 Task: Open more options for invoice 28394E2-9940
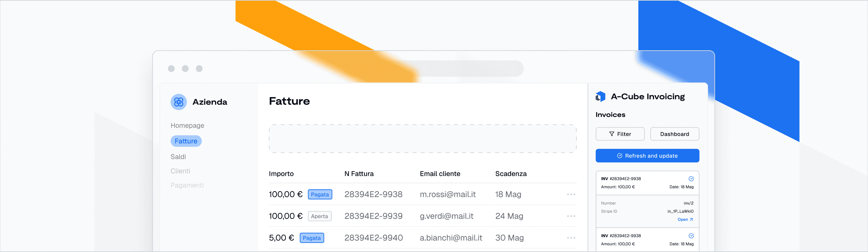click(571, 238)
